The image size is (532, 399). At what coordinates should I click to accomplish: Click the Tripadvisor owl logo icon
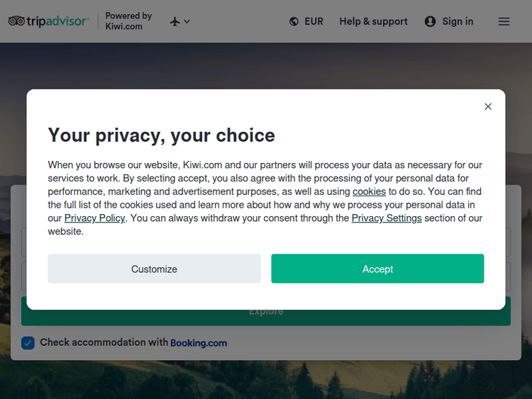pyautogui.click(x=17, y=21)
